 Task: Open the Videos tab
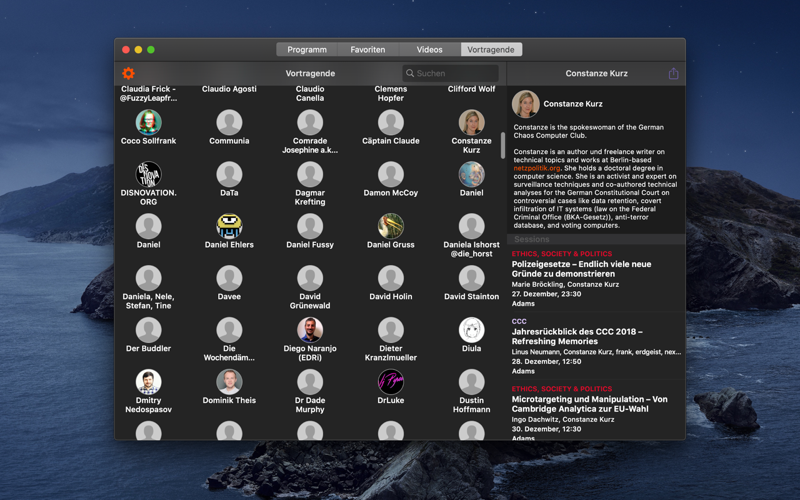[430, 49]
